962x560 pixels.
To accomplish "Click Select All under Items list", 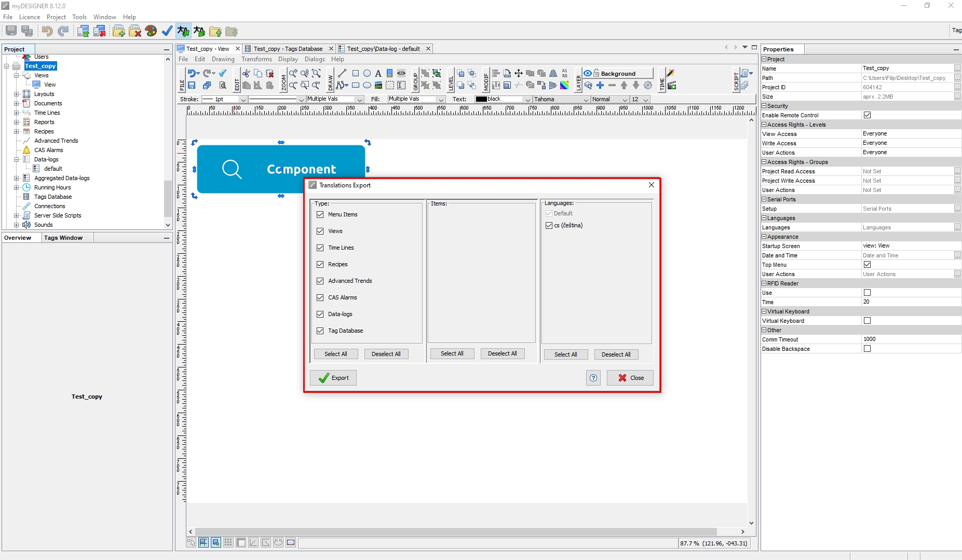I will click(x=452, y=353).
